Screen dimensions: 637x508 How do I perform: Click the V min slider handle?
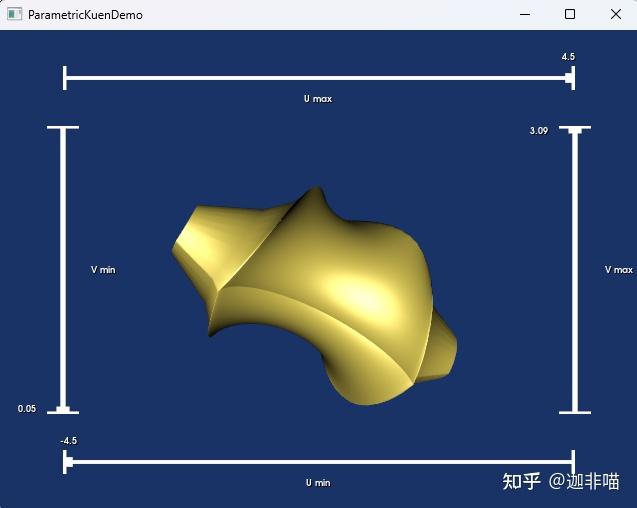[63, 409]
